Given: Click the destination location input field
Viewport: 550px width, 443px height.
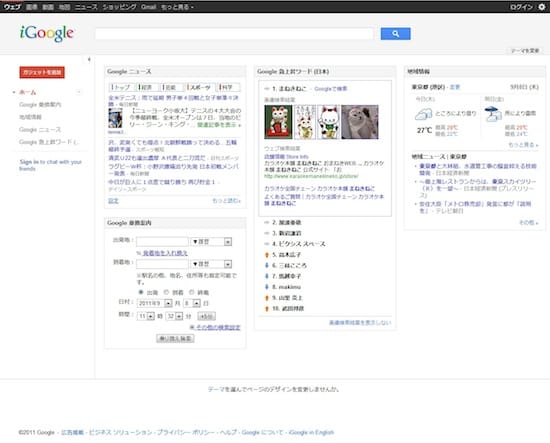Looking at the screenshot, I should point(162,264).
